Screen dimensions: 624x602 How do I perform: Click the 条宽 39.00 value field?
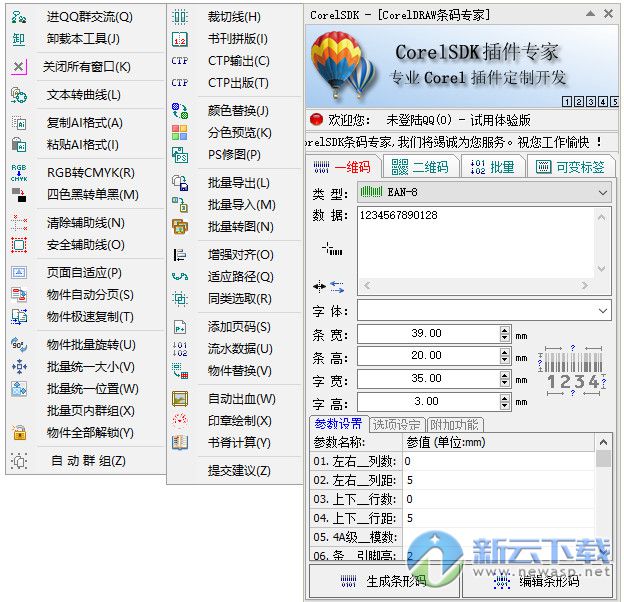point(428,333)
